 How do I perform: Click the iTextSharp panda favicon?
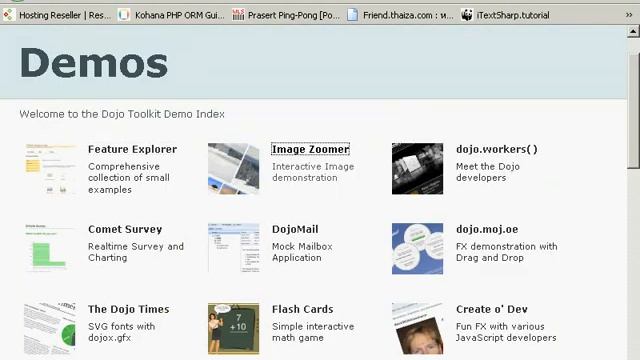click(467, 16)
